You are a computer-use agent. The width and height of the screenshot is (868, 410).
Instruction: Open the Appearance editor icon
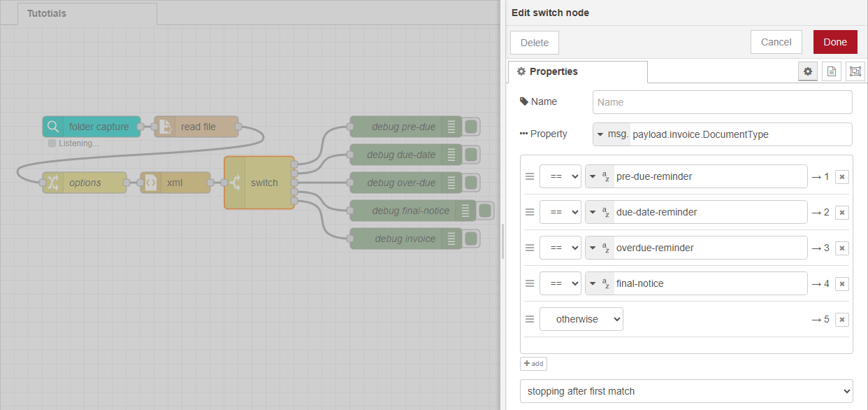[855, 71]
